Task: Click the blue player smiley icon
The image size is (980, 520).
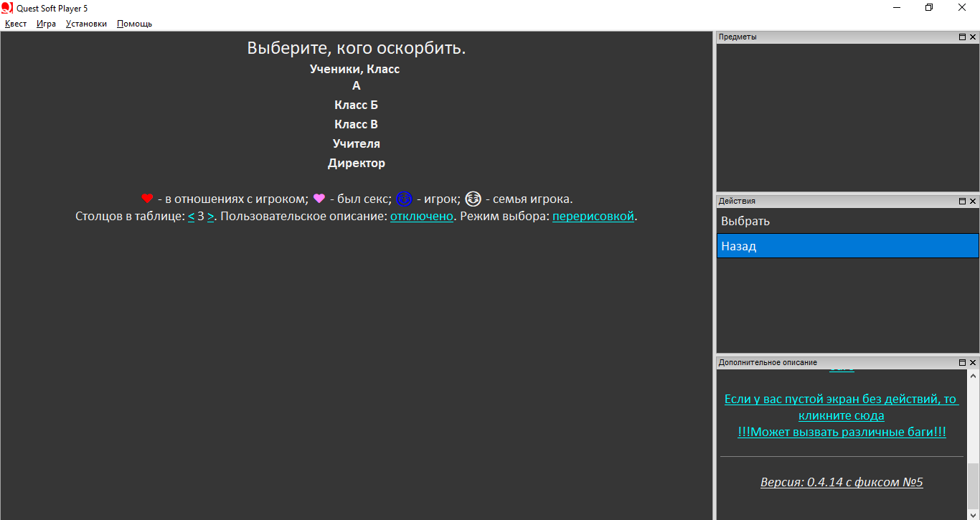Action: pos(405,199)
